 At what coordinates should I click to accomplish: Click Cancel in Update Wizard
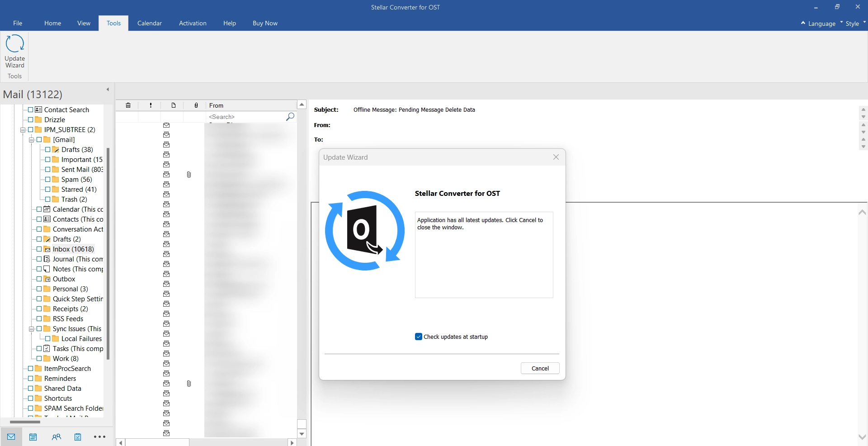[x=540, y=368]
